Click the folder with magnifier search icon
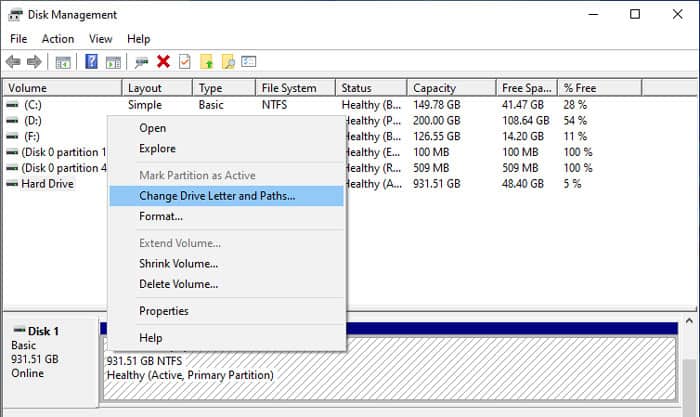 click(x=228, y=62)
